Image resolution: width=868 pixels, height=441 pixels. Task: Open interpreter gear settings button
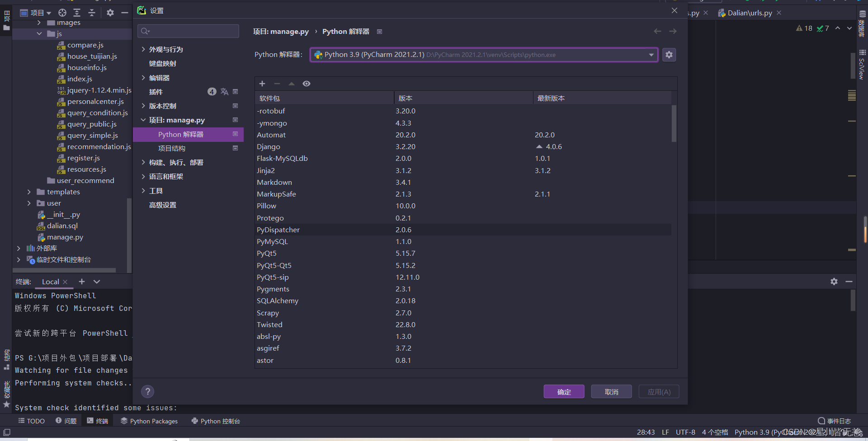[x=669, y=55]
